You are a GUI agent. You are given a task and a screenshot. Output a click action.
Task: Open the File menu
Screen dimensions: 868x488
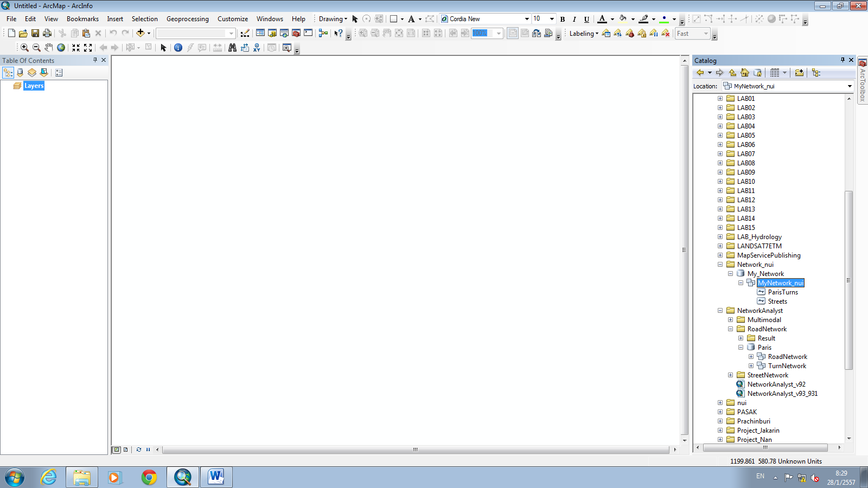point(11,19)
